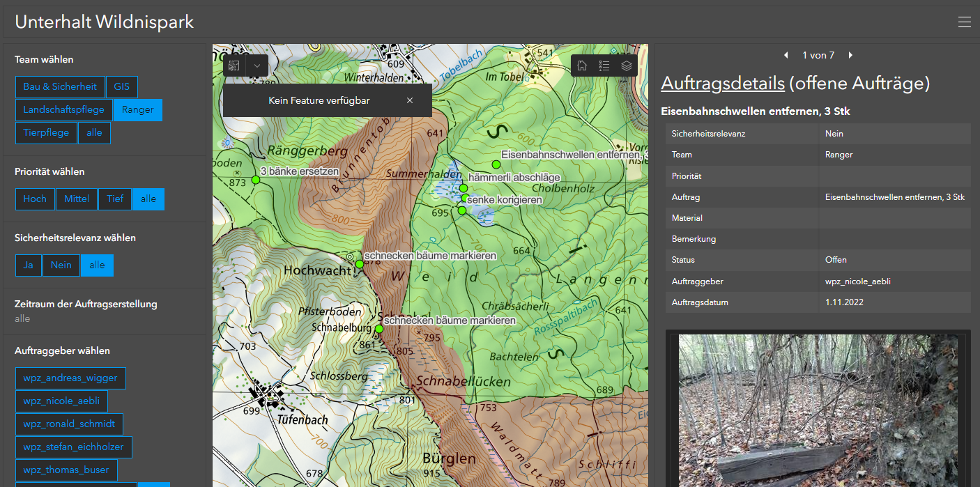Click upper 'schnecken bäume markieren' point near Hochwacht
Image resolution: width=980 pixels, height=487 pixels.
(x=360, y=264)
